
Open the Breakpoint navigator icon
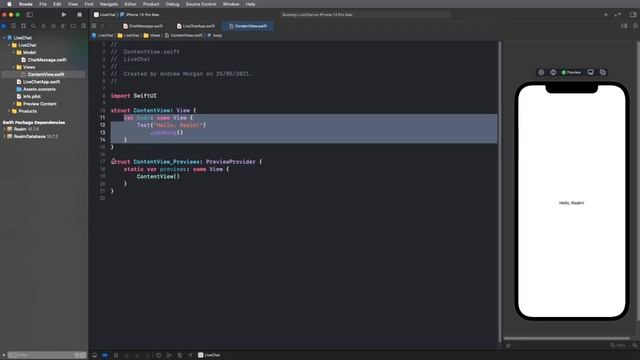point(73,26)
